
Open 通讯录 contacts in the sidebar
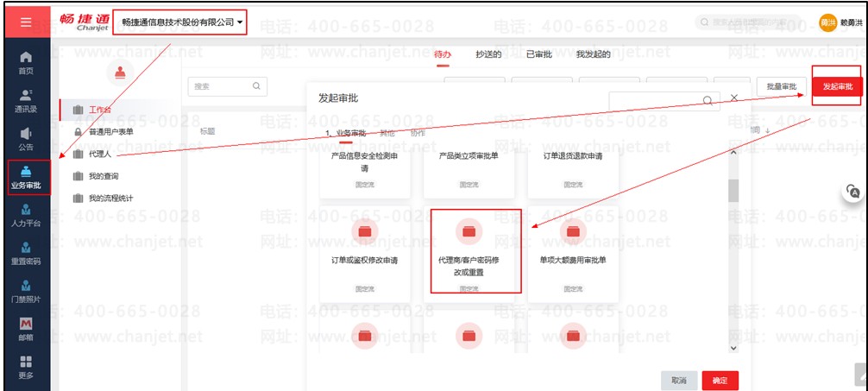(x=26, y=101)
